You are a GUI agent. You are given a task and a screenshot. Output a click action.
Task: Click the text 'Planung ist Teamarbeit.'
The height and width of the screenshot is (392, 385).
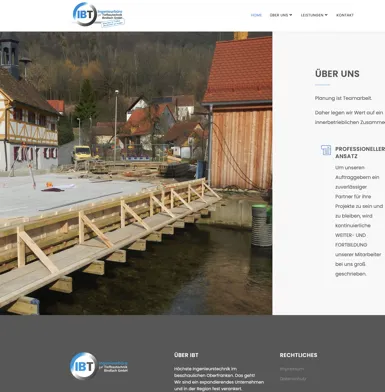coord(343,98)
